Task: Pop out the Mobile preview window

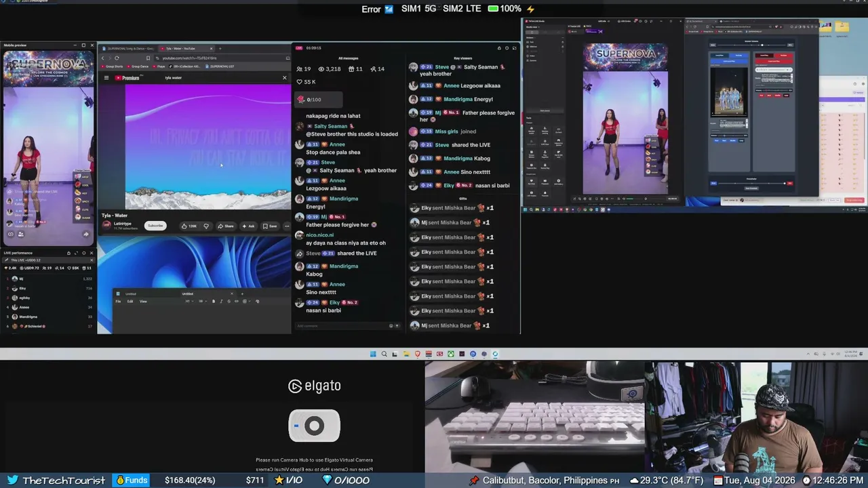Action: click(83, 45)
